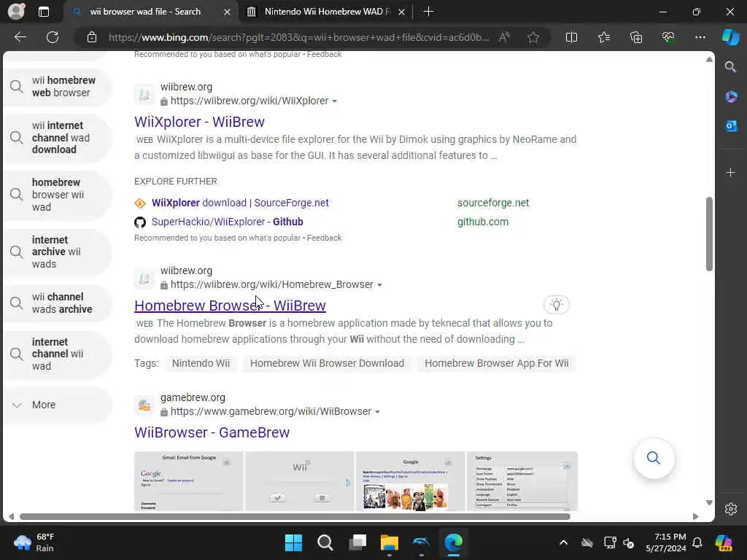
Task: Search homebrew browser wii wad suggestion
Action: click(x=57, y=195)
